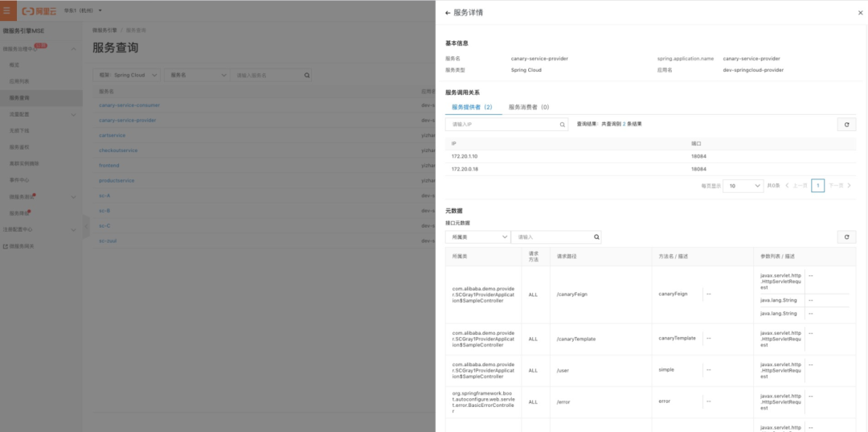Open 应用列表 in sidebar
This screenshot has height=432, width=868.
coord(19,81)
